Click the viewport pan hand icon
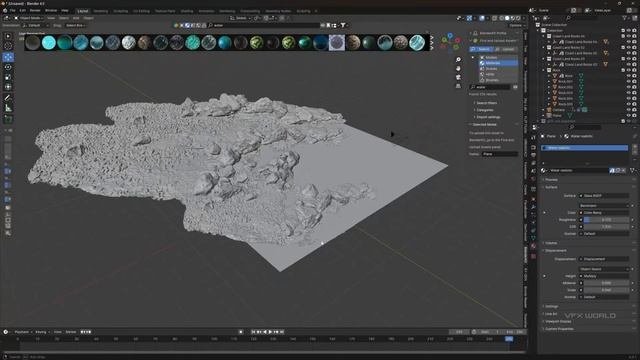 click(x=458, y=68)
